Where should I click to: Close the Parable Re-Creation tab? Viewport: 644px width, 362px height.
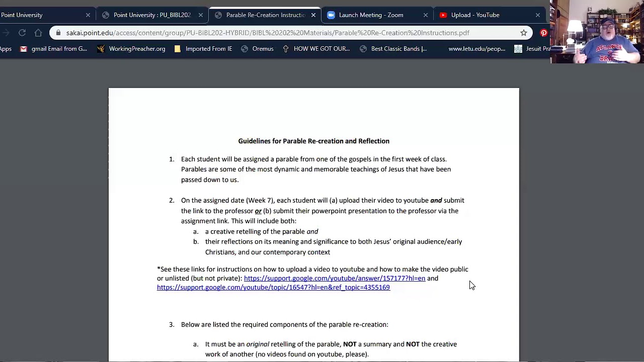coord(313,15)
